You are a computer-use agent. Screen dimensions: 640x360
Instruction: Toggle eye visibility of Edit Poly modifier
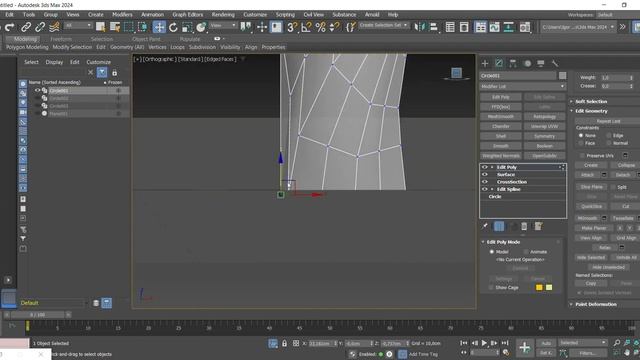pos(484,167)
